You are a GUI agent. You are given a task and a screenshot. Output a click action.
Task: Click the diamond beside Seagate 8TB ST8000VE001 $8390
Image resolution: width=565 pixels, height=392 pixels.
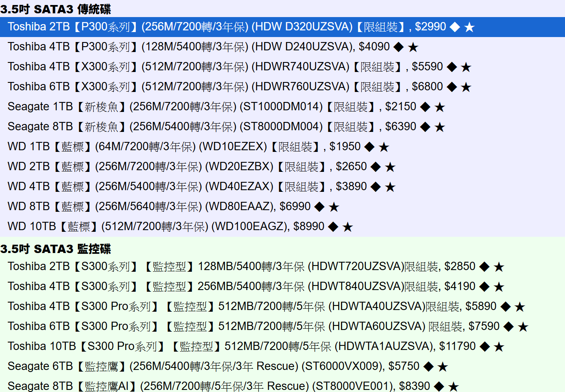click(x=439, y=387)
